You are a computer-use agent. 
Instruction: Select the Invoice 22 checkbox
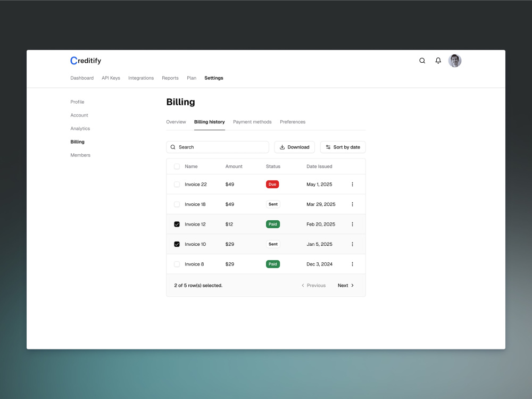pos(177,184)
